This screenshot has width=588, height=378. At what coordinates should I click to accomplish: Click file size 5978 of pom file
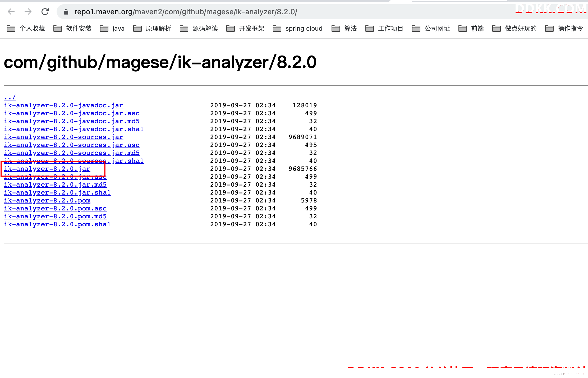click(x=309, y=200)
